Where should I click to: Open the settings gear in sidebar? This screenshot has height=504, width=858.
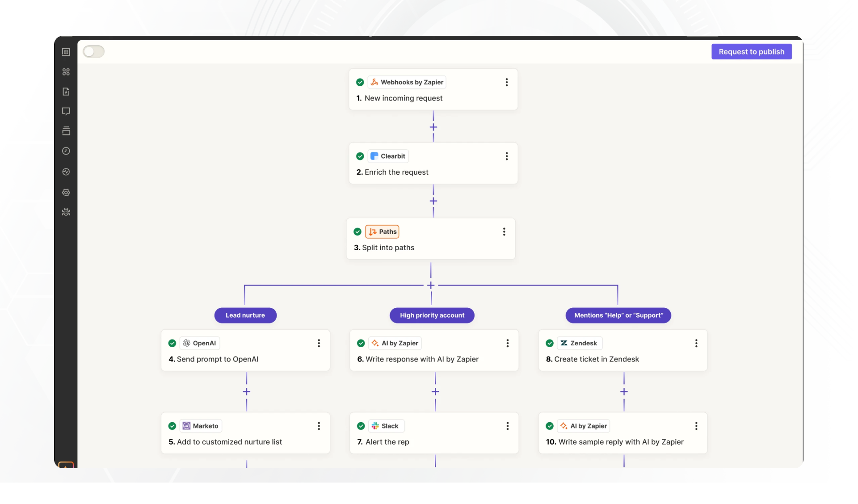point(66,193)
